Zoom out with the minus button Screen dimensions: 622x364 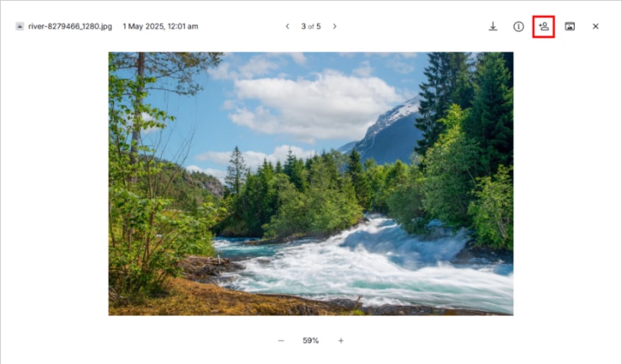[281, 340]
